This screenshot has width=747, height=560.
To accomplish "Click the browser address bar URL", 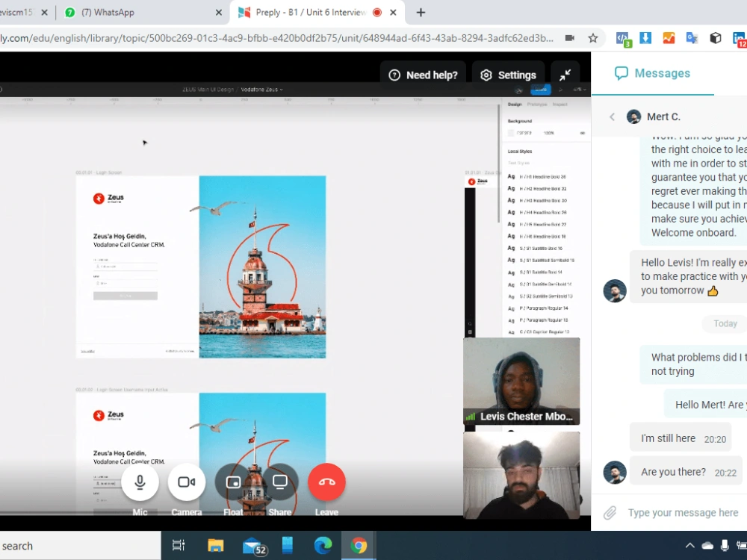I will (x=277, y=38).
